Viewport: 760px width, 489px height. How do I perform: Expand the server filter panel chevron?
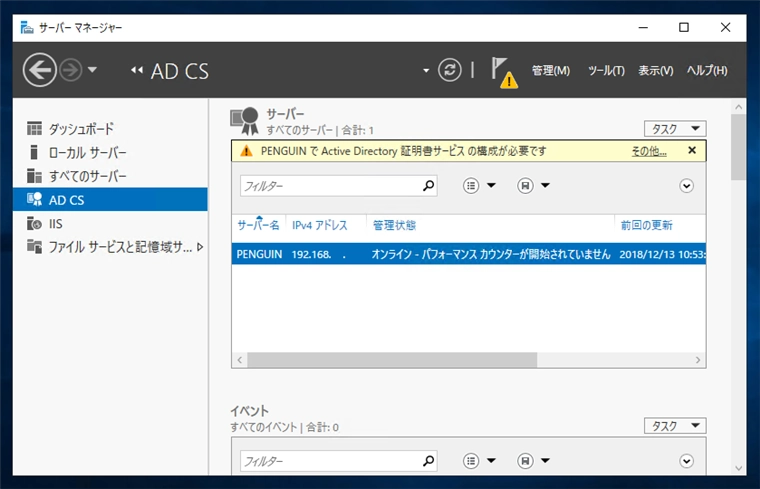(686, 186)
